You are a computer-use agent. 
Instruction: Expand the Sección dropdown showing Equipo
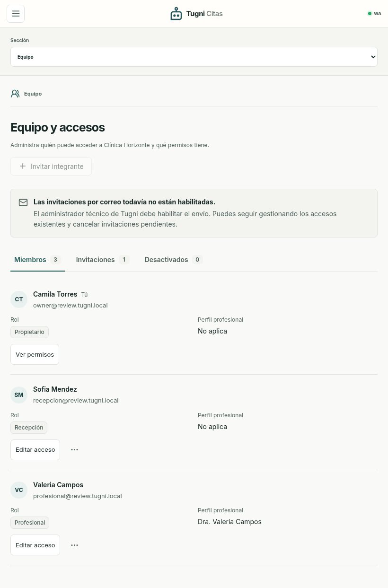pyautogui.click(x=194, y=57)
